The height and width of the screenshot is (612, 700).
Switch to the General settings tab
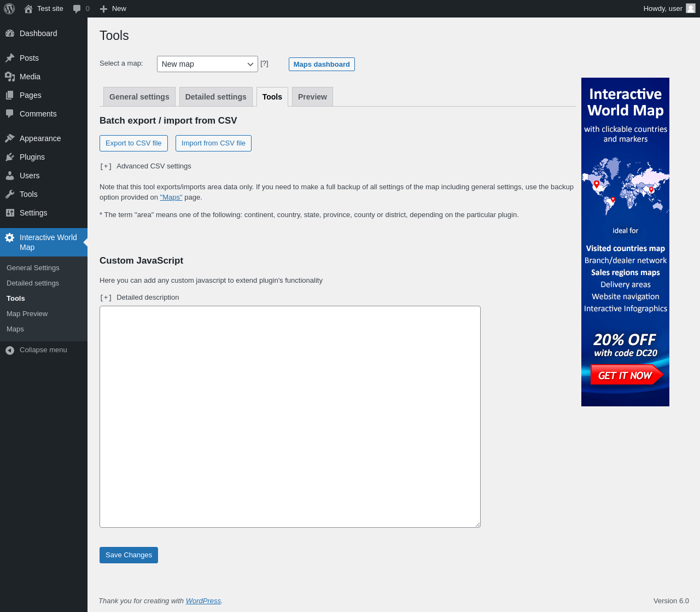click(139, 97)
